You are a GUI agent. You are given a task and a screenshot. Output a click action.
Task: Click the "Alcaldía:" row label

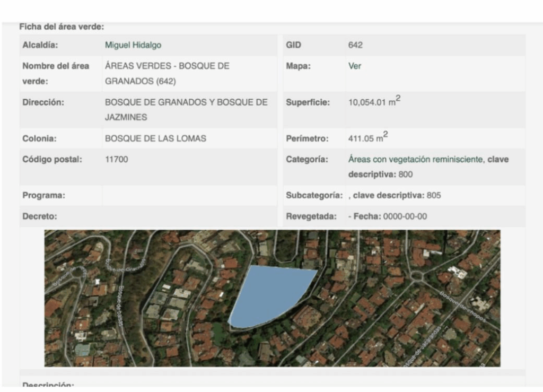tap(40, 46)
